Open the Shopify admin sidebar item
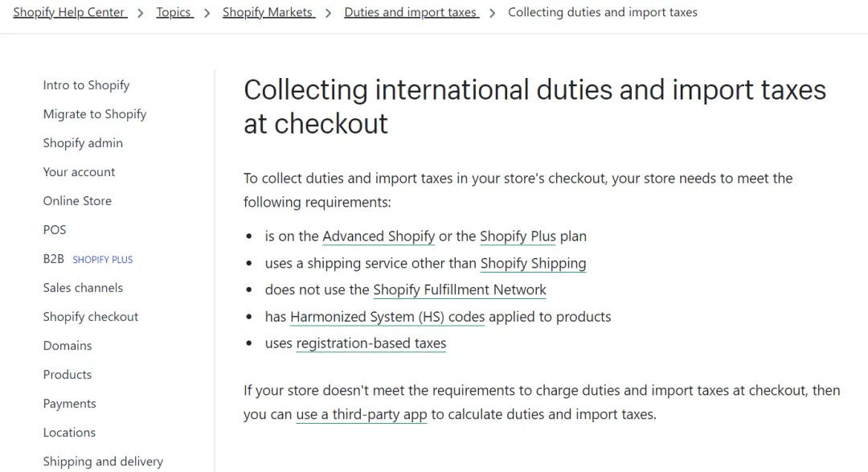The width and height of the screenshot is (868, 472). pos(83,143)
